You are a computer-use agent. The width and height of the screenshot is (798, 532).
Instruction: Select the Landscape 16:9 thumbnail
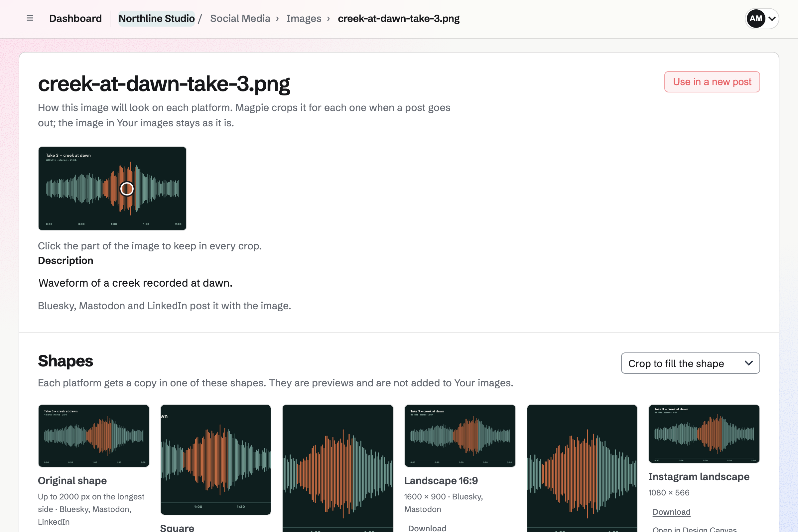coord(460,436)
